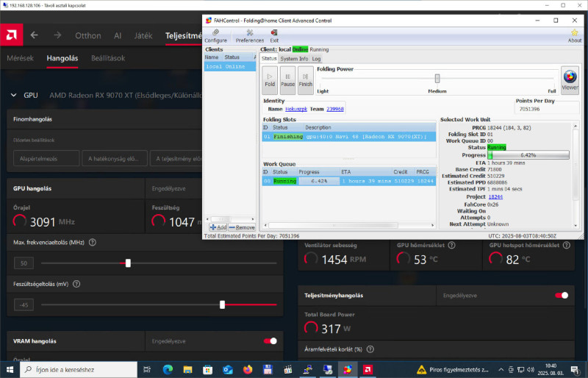Switch to the Log tab

[x=316, y=59]
